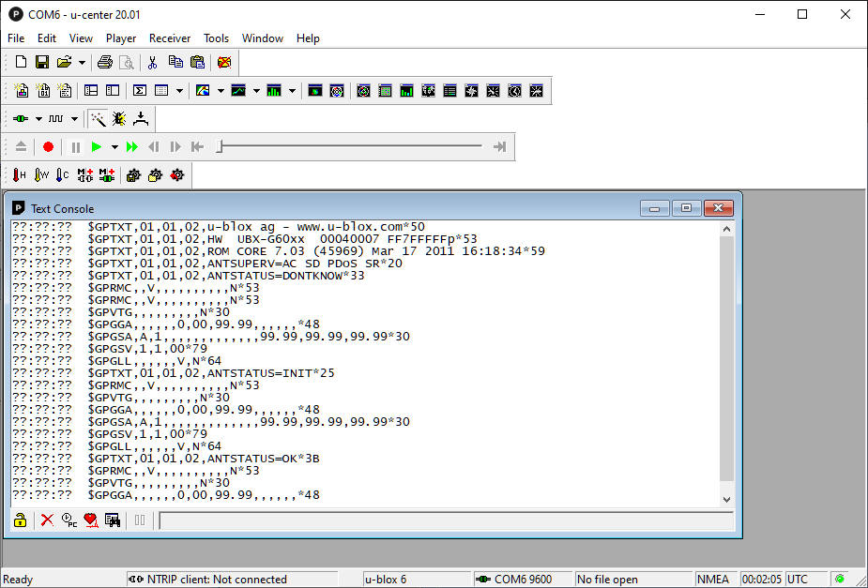Expand the play speed dropdown arrow
The image size is (868, 588).
114,147
